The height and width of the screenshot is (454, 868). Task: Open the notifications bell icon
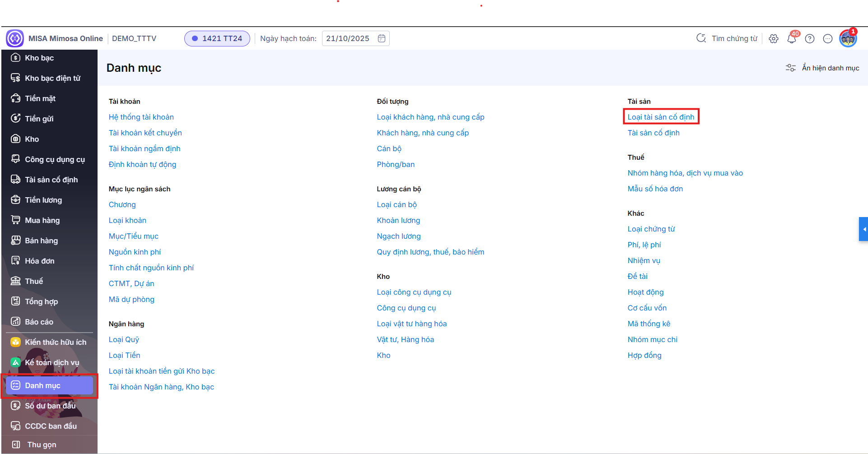coord(791,39)
